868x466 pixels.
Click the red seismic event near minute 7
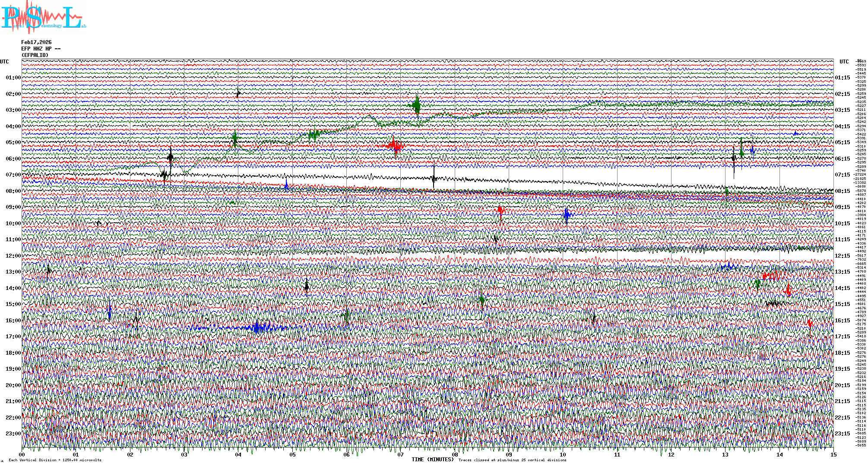(x=395, y=146)
